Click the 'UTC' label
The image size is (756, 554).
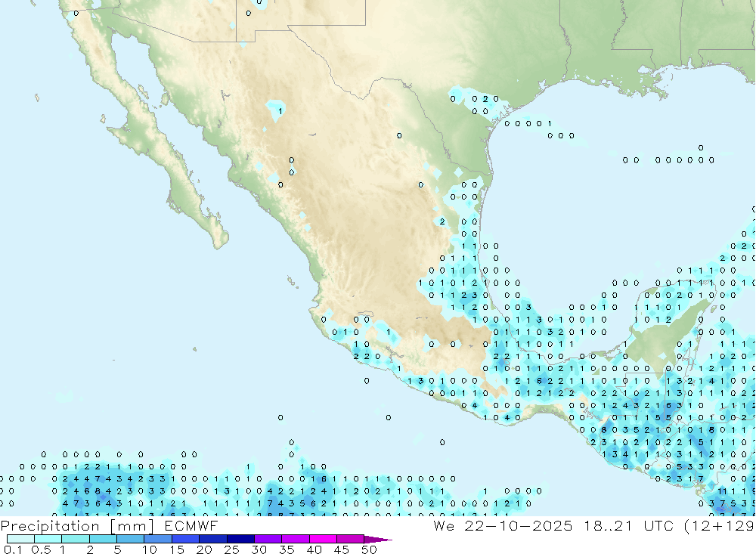(658, 525)
